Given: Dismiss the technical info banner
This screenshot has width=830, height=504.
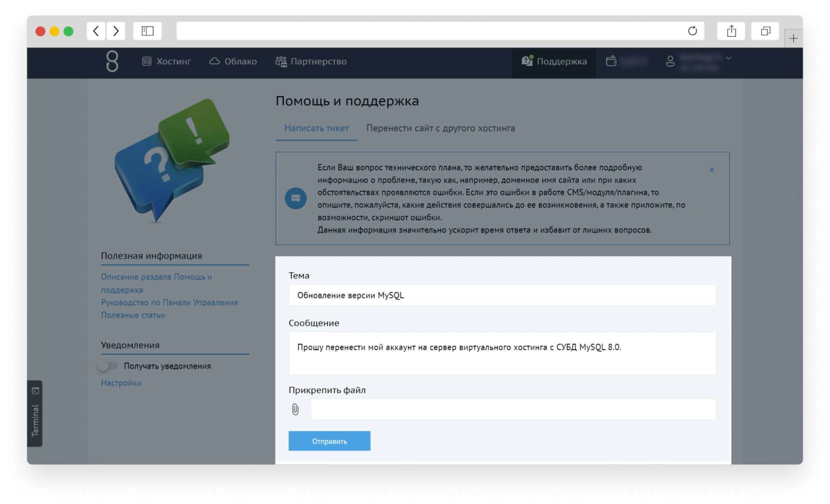Looking at the screenshot, I should click(712, 169).
